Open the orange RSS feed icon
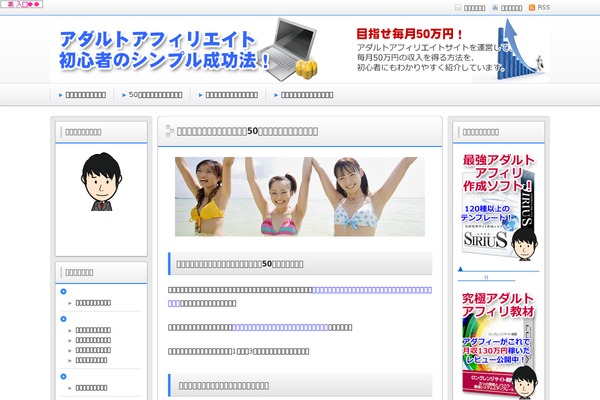Viewport: 600px width, 400px height. [532, 8]
